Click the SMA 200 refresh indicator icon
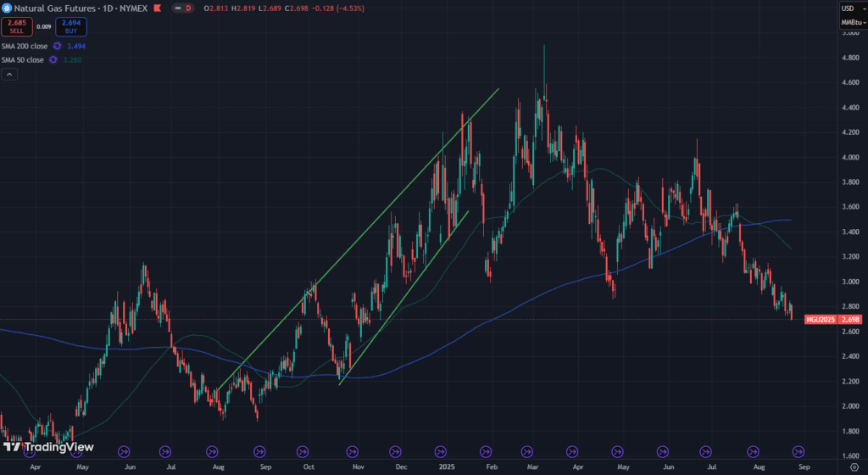This screenshot has height=475, width=868. [x=57, y=46]
